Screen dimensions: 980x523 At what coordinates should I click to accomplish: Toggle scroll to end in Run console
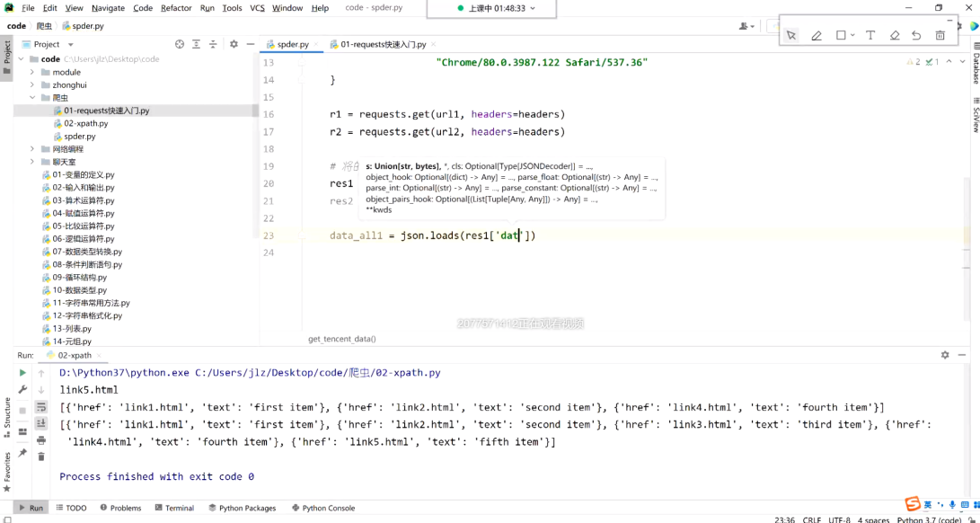pos(41,423)
